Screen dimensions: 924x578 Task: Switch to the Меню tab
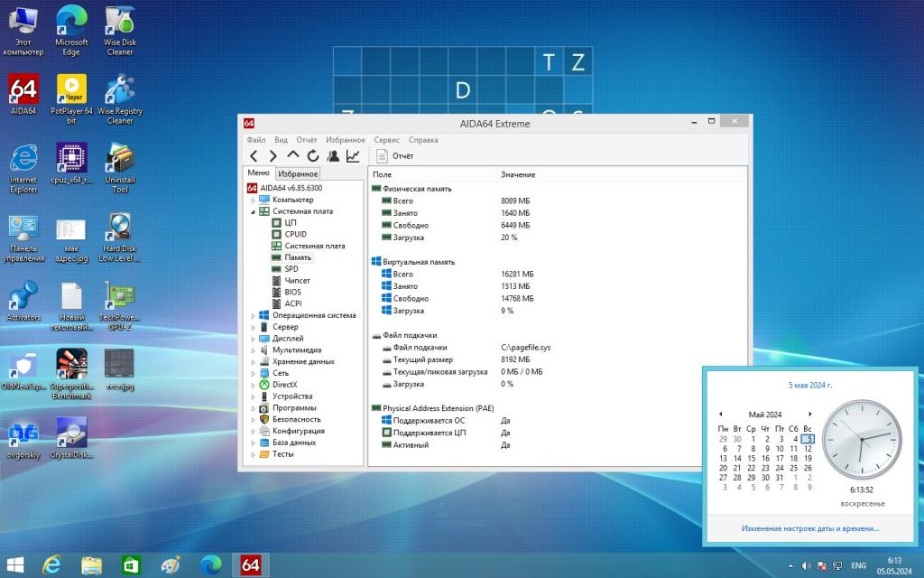coord(258,172)
